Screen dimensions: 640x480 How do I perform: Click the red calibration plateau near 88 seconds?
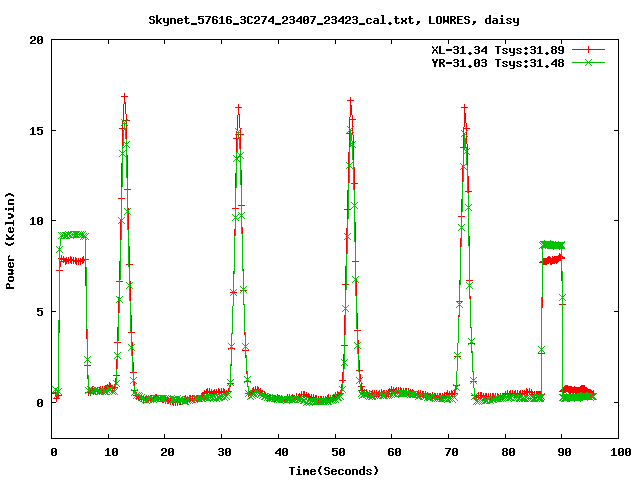[x=552, y=259]
